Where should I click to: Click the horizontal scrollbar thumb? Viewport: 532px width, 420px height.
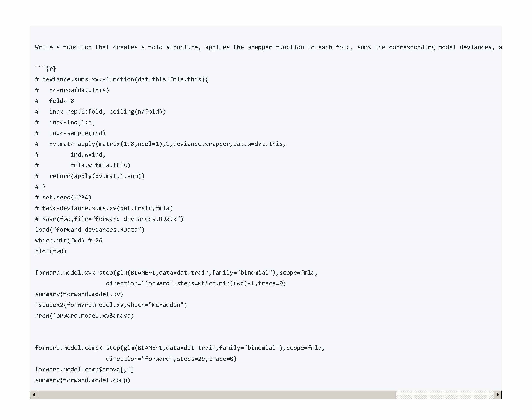click(x=217, y=394)
